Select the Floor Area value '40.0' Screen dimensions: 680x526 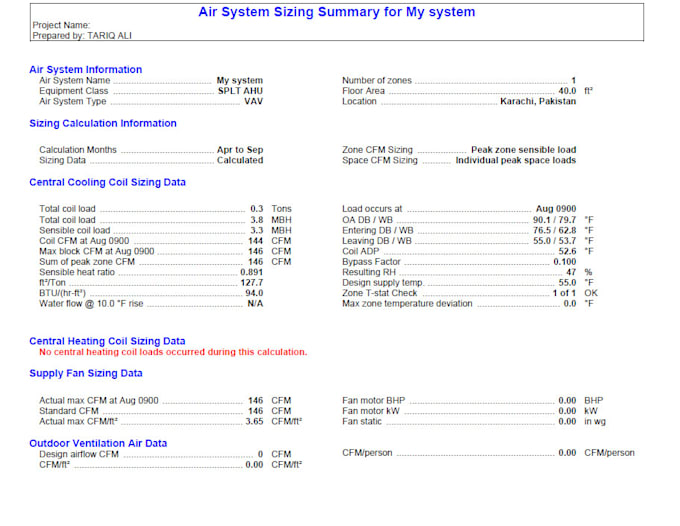(x=567, y=91)
